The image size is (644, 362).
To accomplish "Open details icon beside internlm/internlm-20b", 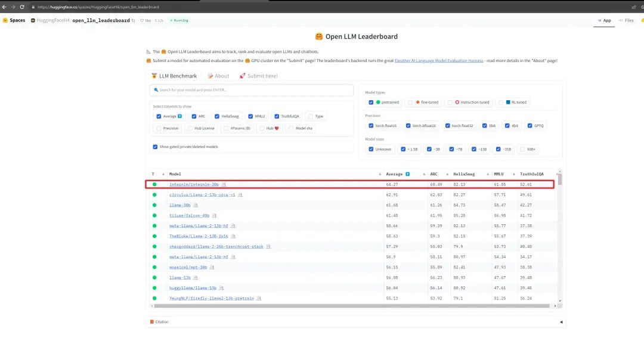I will 224,184.
